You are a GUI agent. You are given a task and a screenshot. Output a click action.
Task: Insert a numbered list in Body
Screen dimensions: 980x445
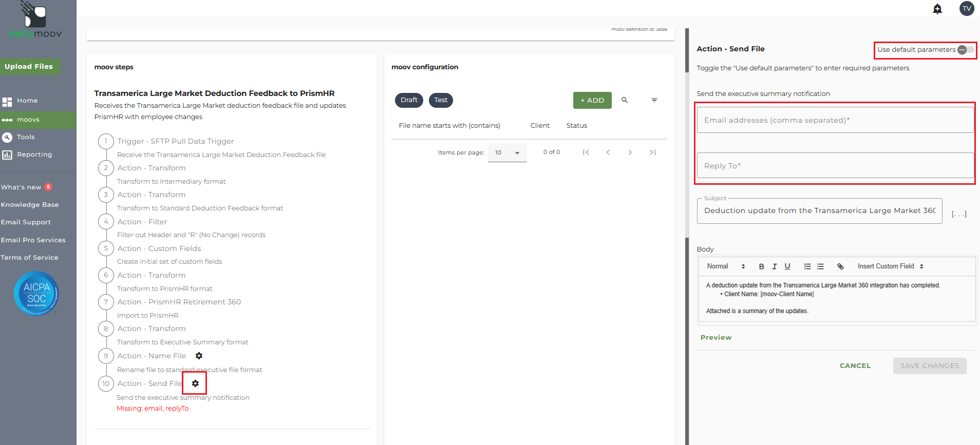[x=807, y=266]
